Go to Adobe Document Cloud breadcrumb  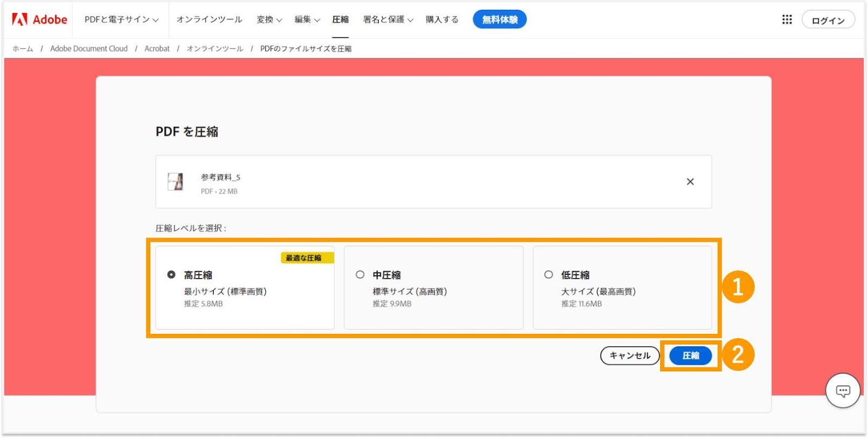89,49
